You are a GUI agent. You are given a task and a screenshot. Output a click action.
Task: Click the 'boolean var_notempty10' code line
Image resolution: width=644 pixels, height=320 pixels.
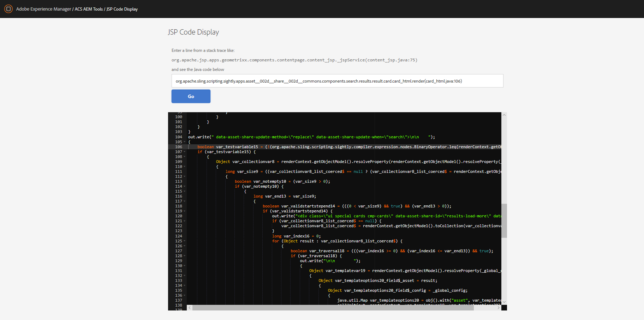[282, 181]
